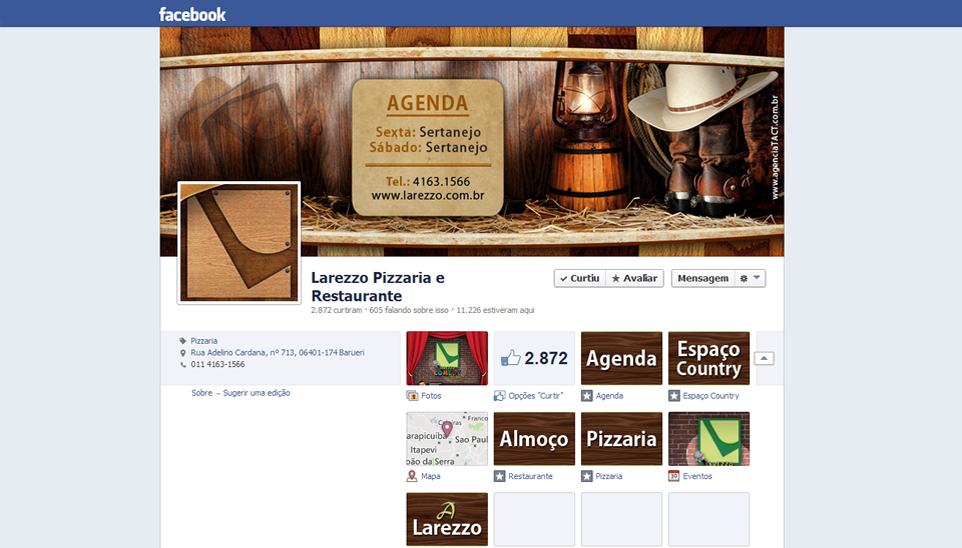Click the Avaliar review button
The image size is (962, 548).
click(634, 278)
